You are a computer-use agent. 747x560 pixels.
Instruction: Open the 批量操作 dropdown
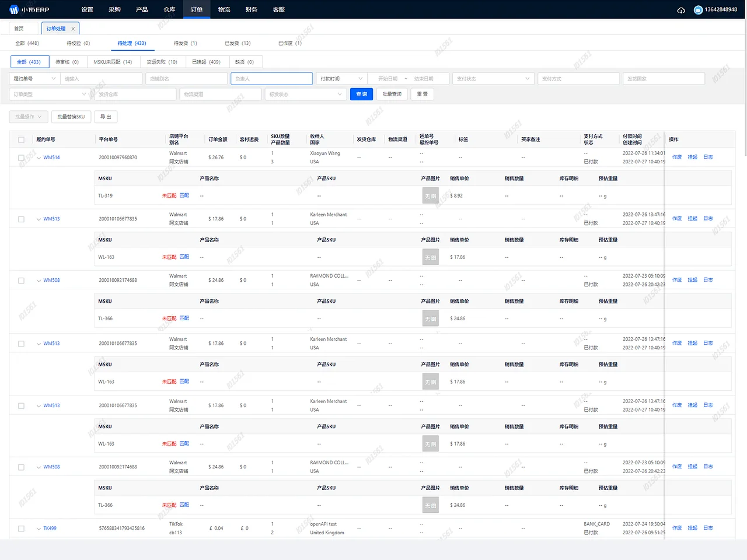point(28,116)
